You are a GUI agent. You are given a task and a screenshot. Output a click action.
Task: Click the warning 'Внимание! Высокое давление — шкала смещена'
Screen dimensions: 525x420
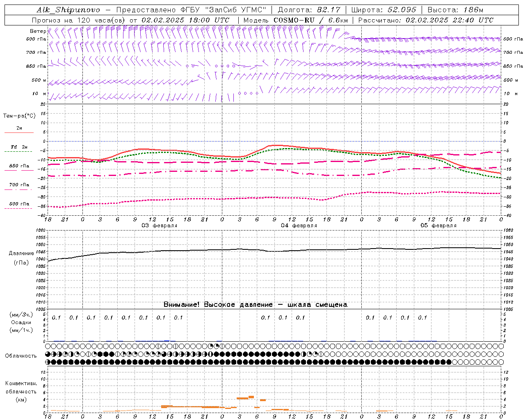click(255, 304)
